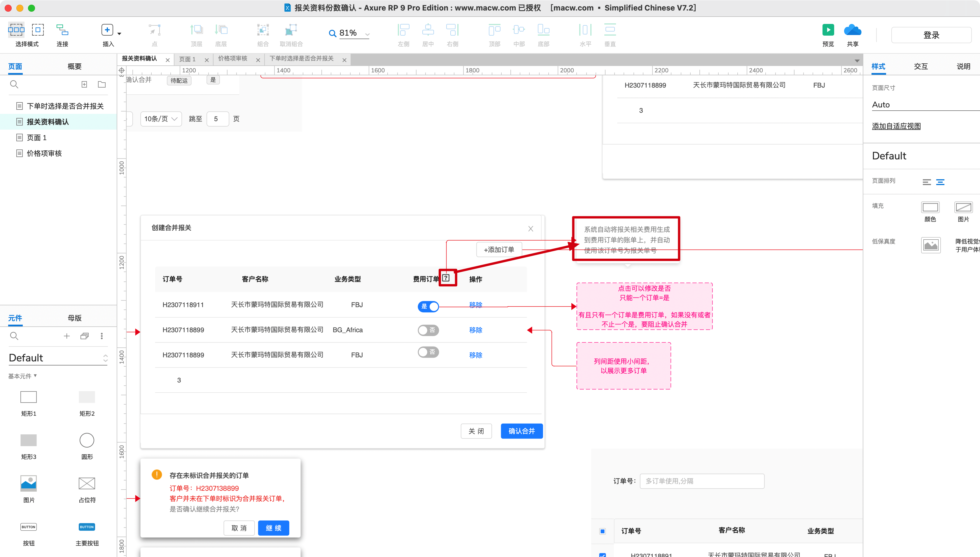Open the Share cloud icon
Image resolution: width=980 pixels, height=557 pixels.
[852, 30]
